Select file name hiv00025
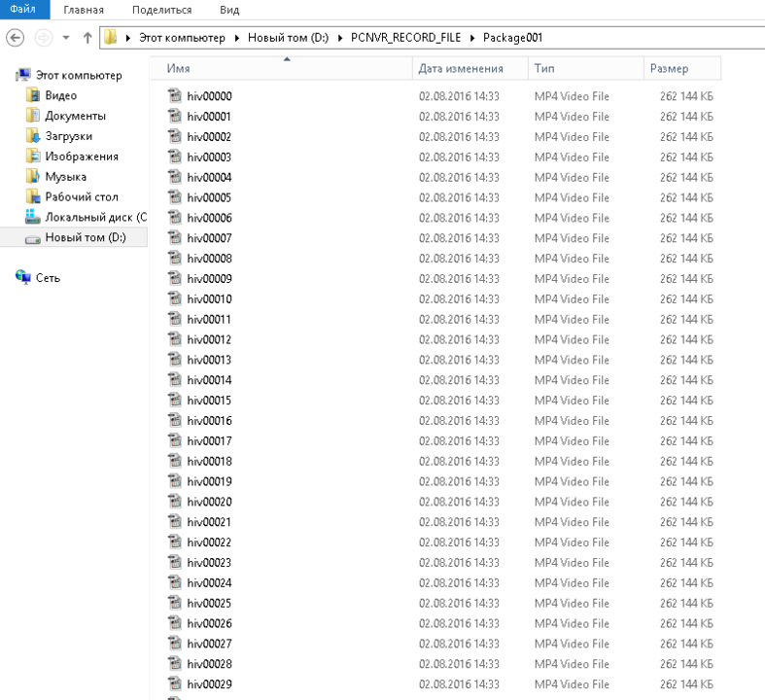Viewport: 765px width, 700px height. point(209,604)
